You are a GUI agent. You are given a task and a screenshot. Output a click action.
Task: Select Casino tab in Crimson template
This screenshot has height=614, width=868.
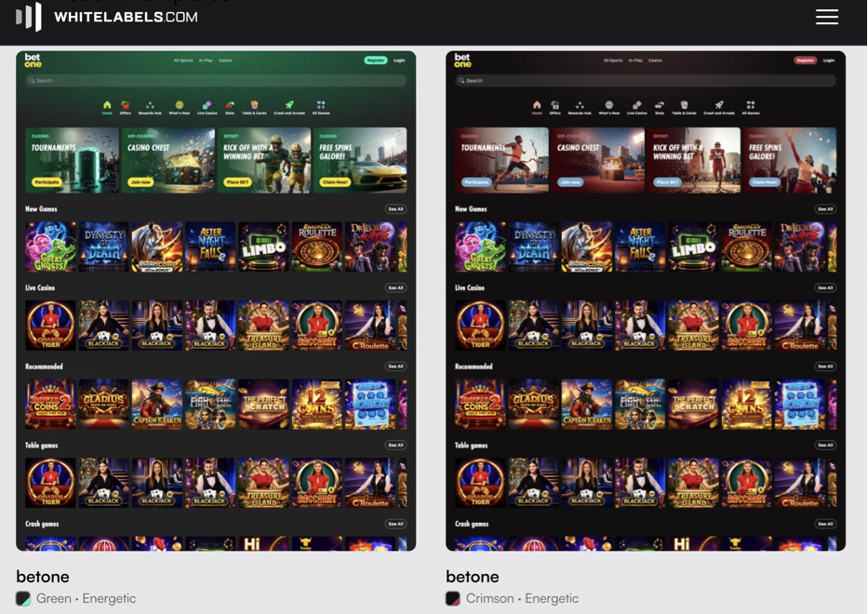pyautogui.click(x=655, y=60)
